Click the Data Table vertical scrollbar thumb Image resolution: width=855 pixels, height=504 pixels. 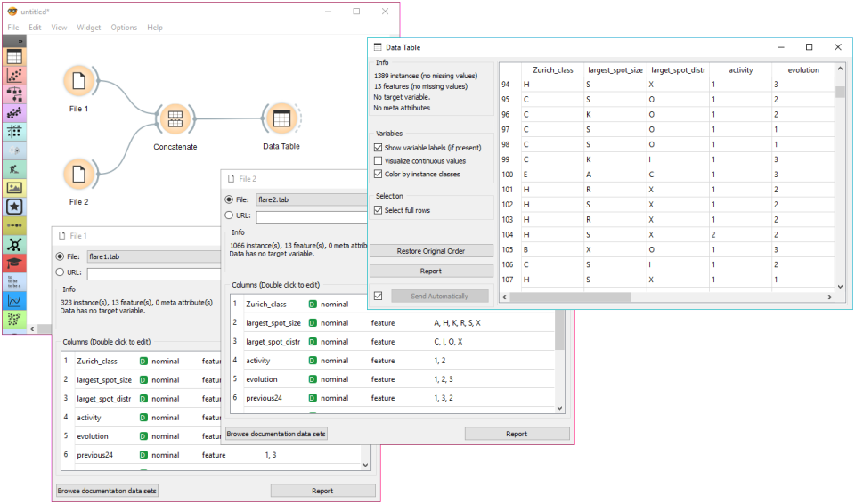pos(840,92)
